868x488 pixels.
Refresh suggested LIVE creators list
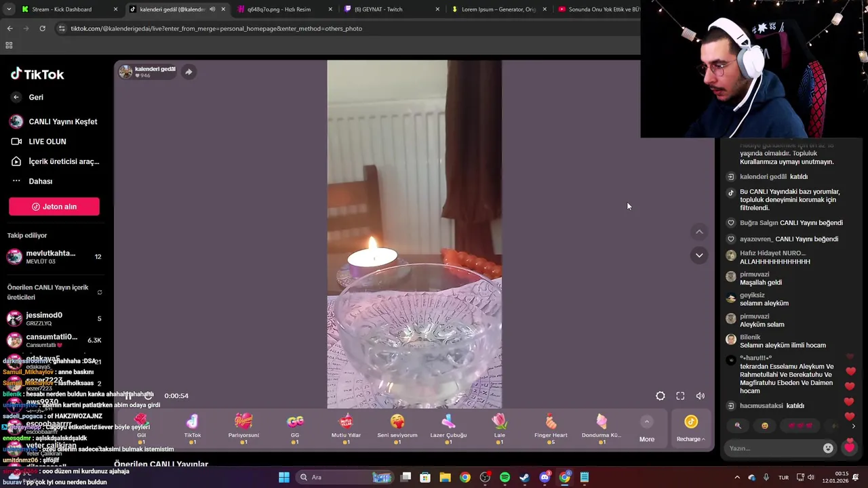pos(100,293)
